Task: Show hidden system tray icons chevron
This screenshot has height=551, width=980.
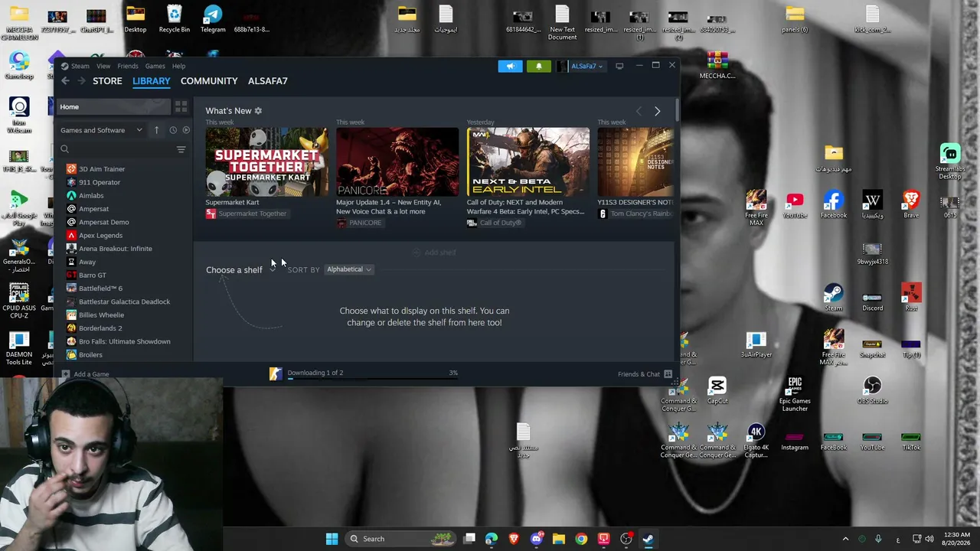Action: point(845,539)
